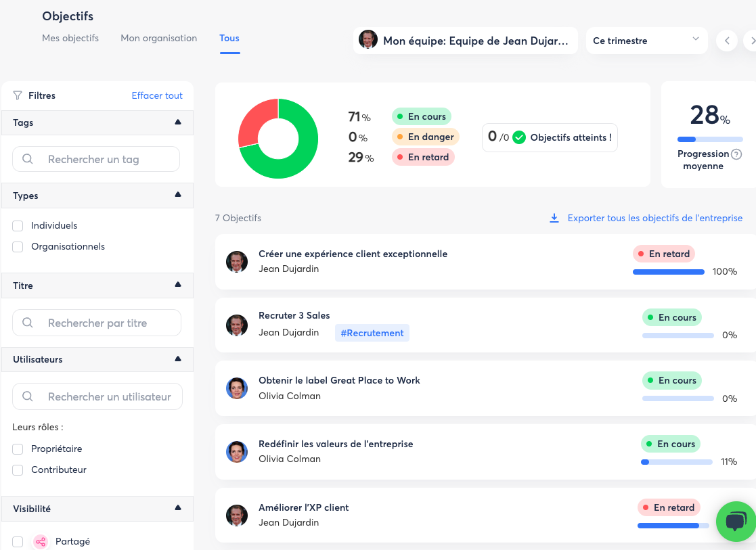
Task: Click the Rechercher par titre search field
Action: (x=97, y=323)
